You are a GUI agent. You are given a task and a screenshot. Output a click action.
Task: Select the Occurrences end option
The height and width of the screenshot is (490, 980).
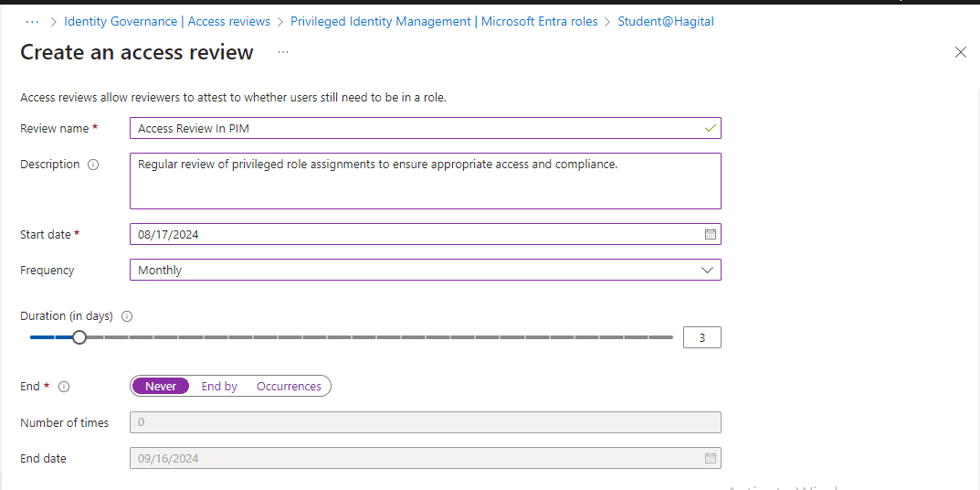[289, 386]
